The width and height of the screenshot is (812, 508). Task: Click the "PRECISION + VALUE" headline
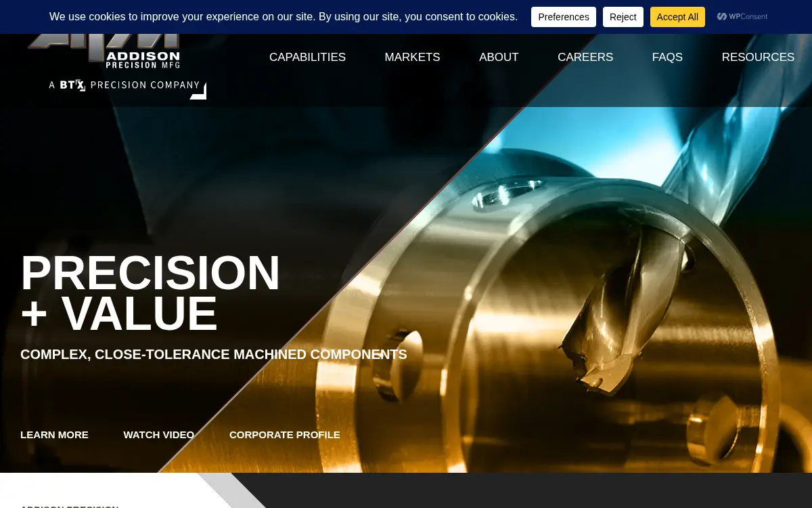[150, 293]
